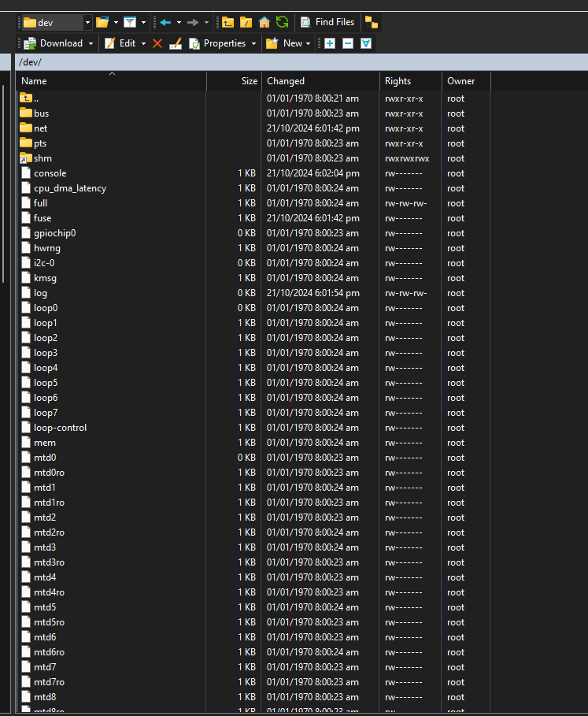Viewport: 588px width, 716px height.
Task: Click the Edit button
Action: (x=120, y=43)
